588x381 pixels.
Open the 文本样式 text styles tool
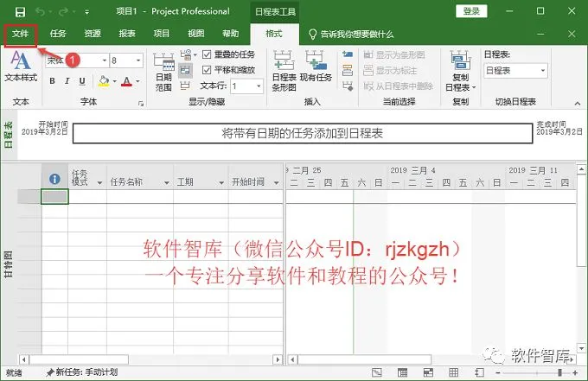[21, 67]
